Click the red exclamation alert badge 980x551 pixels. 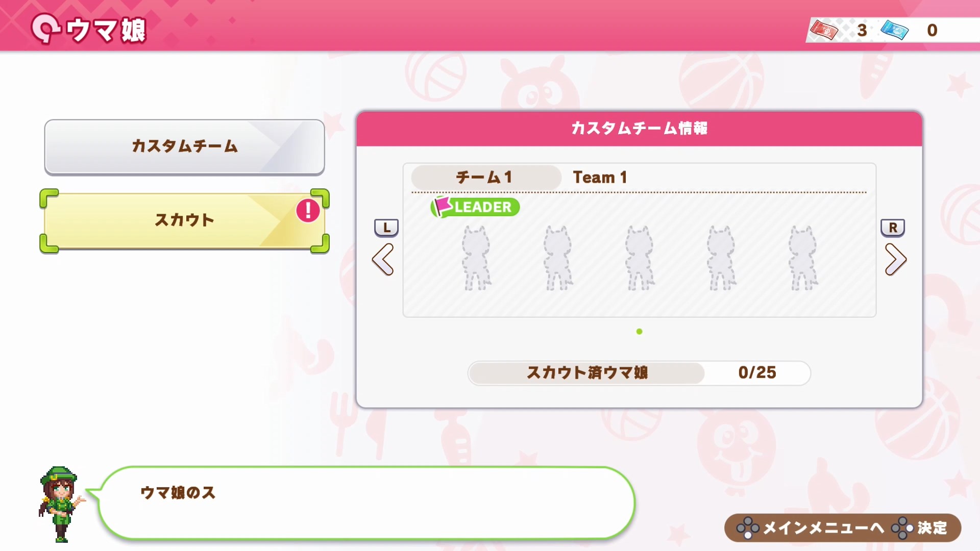pyautogui.click(x=308, y=210)
